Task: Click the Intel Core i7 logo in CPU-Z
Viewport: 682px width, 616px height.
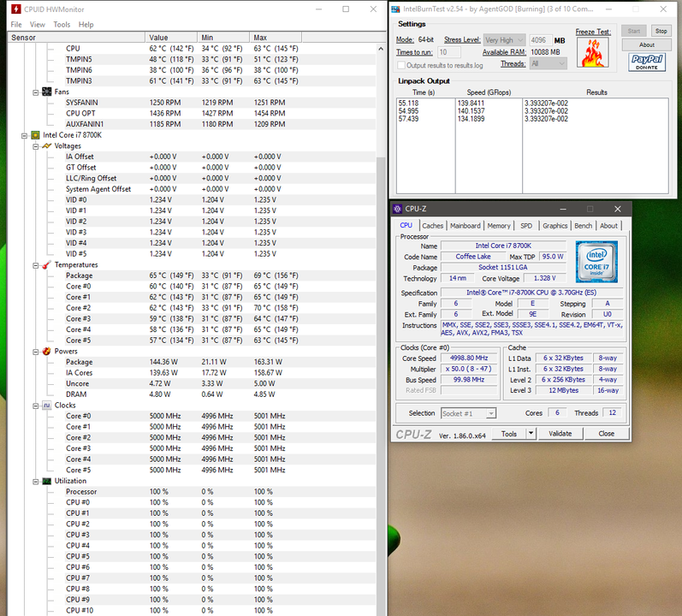Action: tap(596, 262)
